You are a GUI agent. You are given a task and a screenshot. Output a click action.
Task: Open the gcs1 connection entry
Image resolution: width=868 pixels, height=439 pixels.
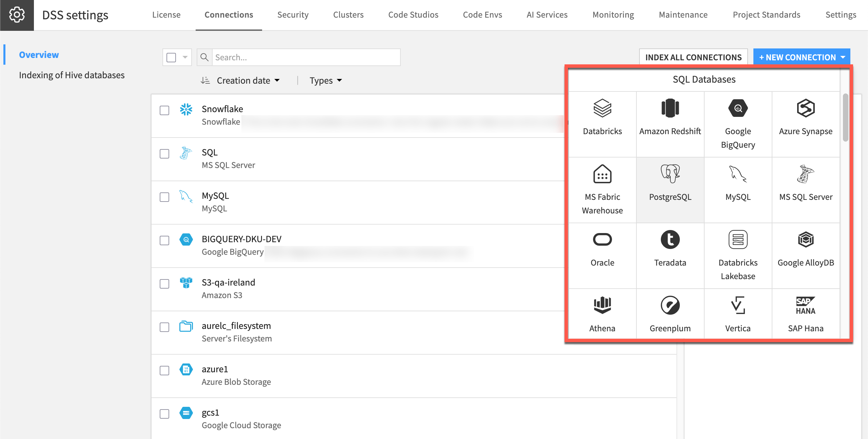click(414, 419)
